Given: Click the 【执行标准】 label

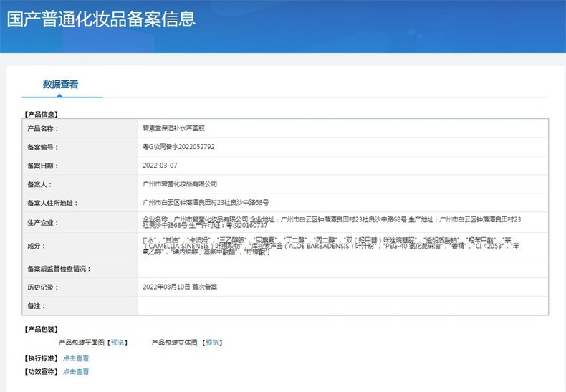Looking at the screenshot, I should pos(41,358).
